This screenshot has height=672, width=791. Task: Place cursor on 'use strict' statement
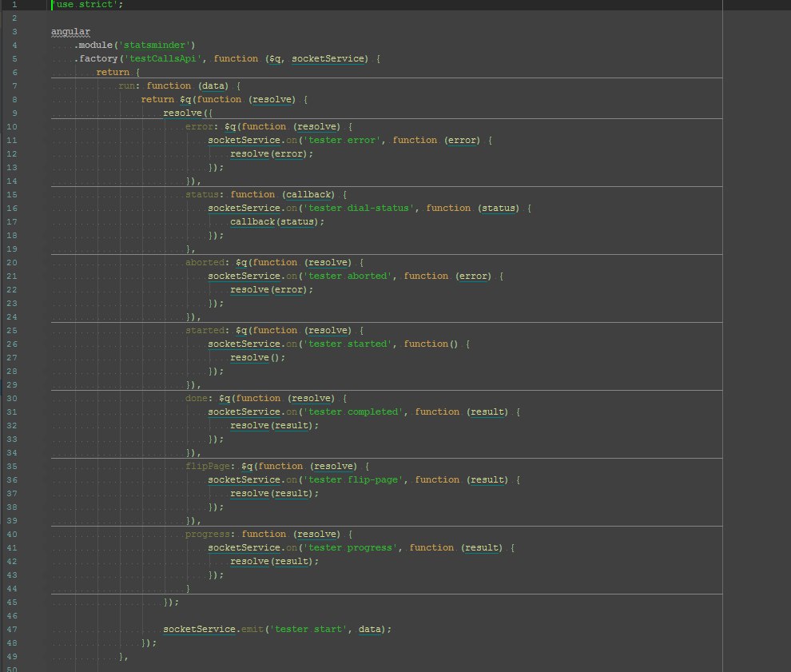click(87, 5)
